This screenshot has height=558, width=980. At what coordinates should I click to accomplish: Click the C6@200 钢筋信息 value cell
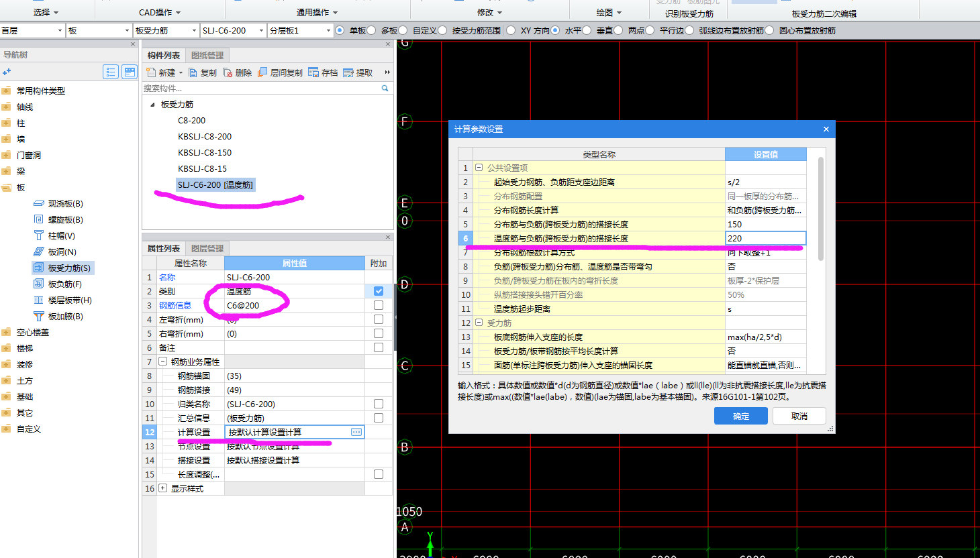[295, 305]
